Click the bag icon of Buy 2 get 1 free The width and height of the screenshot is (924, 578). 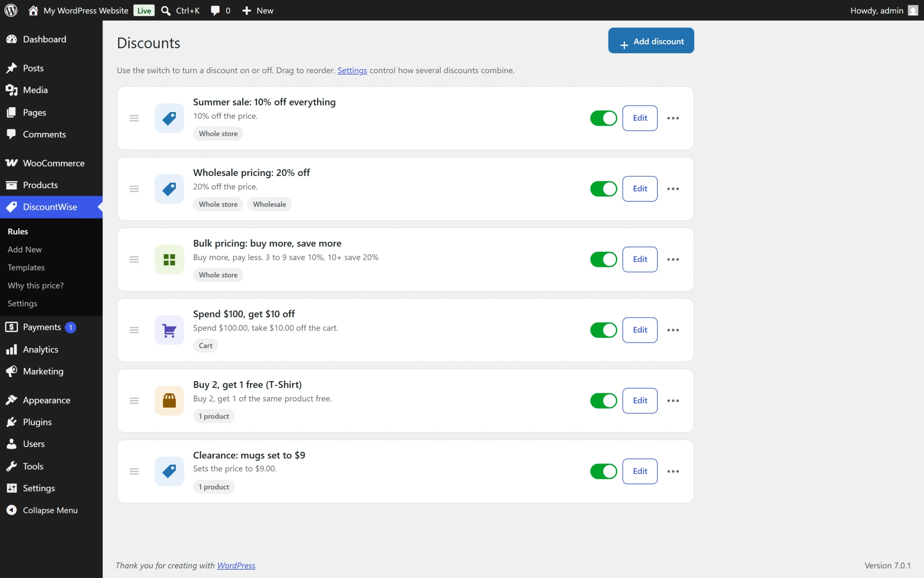169,401
